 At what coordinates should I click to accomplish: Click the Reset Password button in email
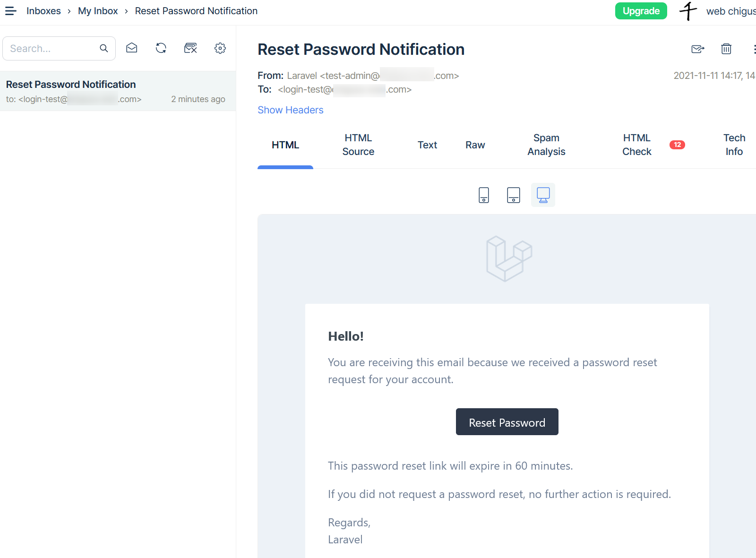click(x=507, y=422)
